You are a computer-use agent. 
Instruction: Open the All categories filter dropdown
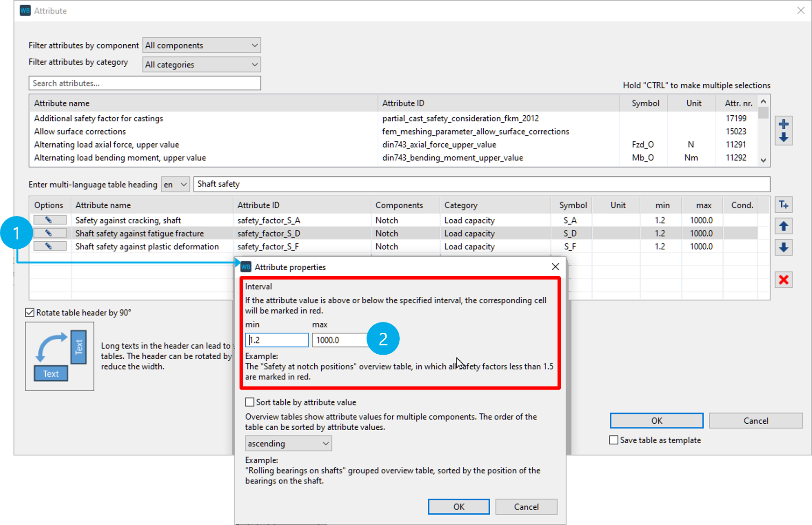(201, 64)
